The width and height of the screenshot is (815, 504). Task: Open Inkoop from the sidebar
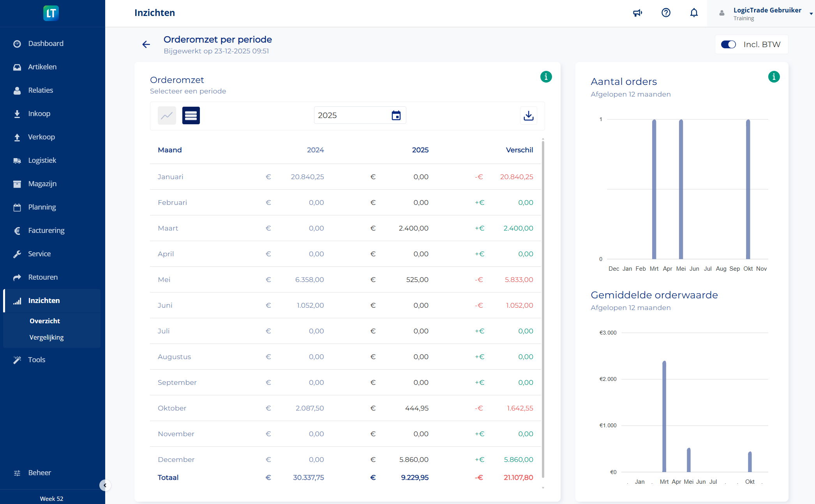click(17, 113)
